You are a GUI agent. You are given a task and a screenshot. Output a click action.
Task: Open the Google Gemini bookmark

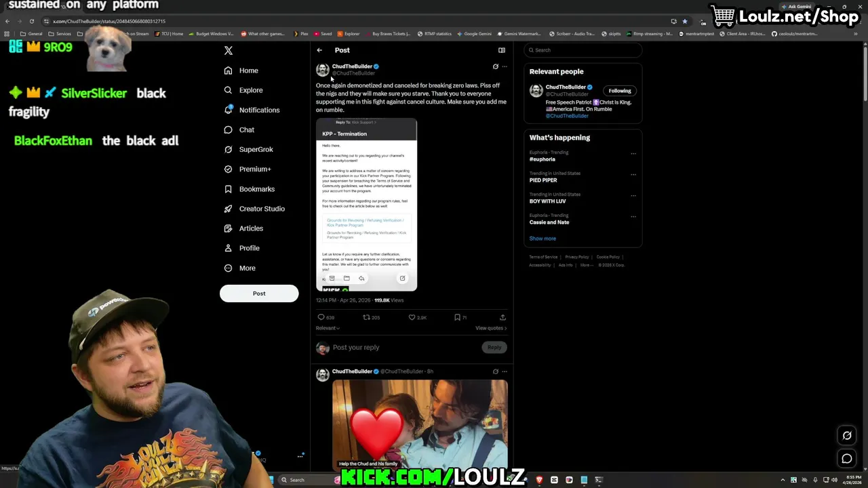click(475, 34)
